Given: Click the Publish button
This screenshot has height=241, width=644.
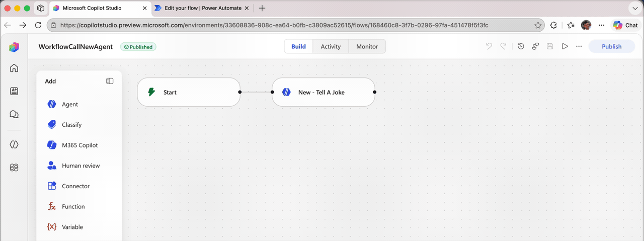Looking at the screenshot, I should point(612,46).
